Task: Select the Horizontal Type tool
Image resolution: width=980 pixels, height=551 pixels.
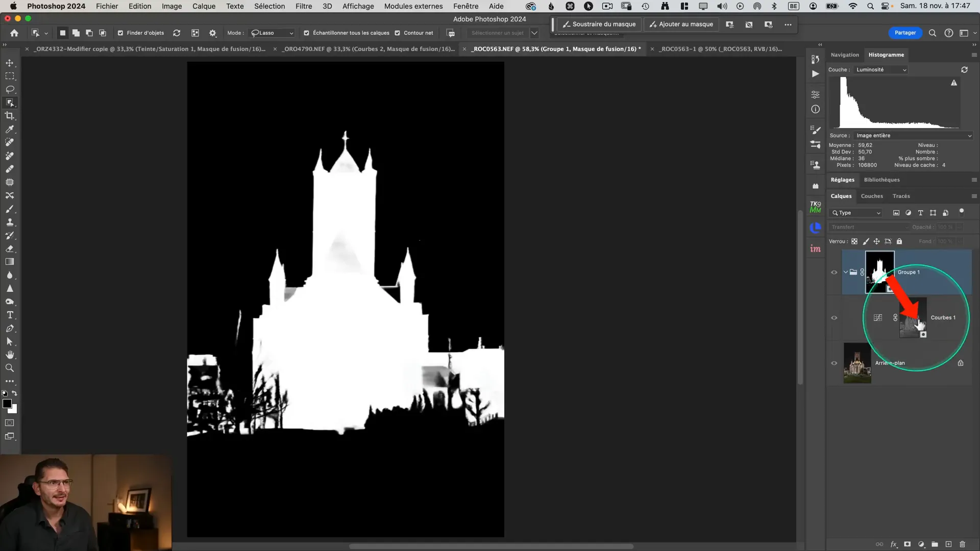Action: click(x=10, y=315)
